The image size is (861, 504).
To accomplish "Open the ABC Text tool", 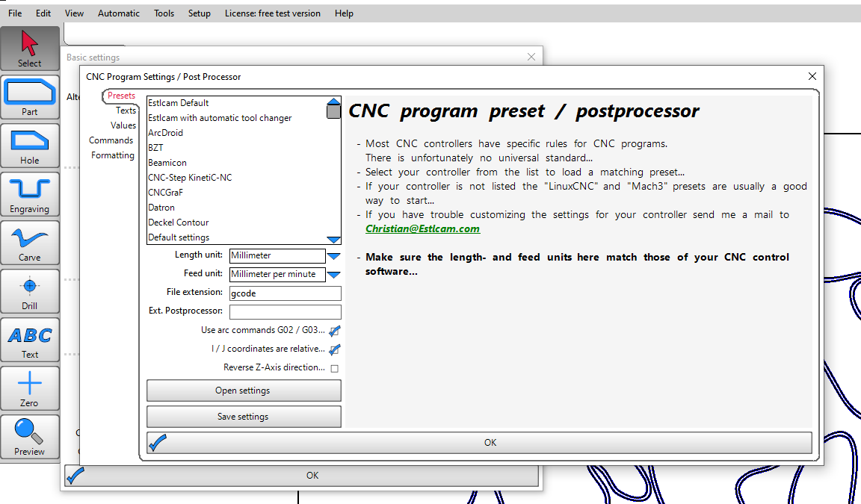I will (x=30, y=340).
